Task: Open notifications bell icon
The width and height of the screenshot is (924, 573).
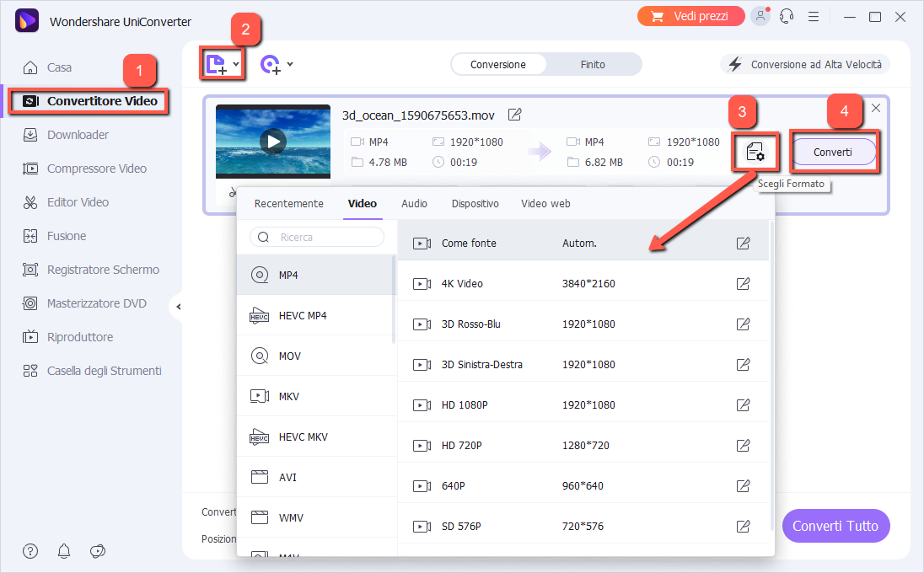Action: (x=64, y=551)
